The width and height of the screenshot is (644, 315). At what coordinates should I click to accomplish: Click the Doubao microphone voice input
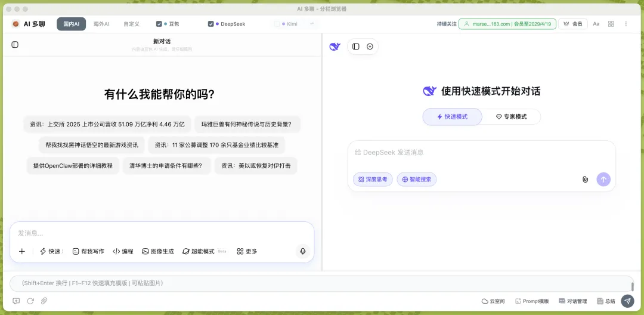[303, 251]
